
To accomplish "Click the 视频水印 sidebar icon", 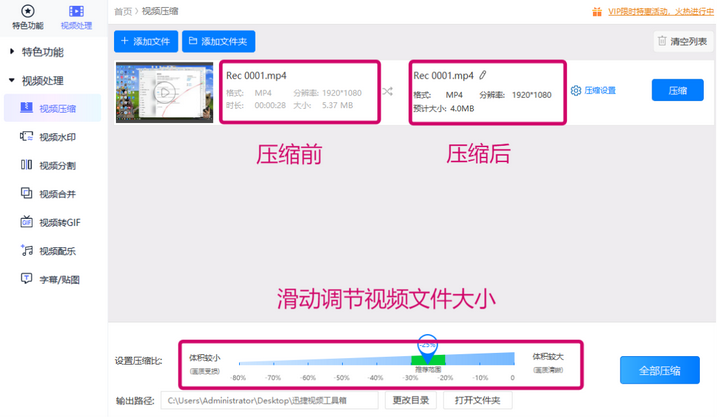I will coord(26,136).
